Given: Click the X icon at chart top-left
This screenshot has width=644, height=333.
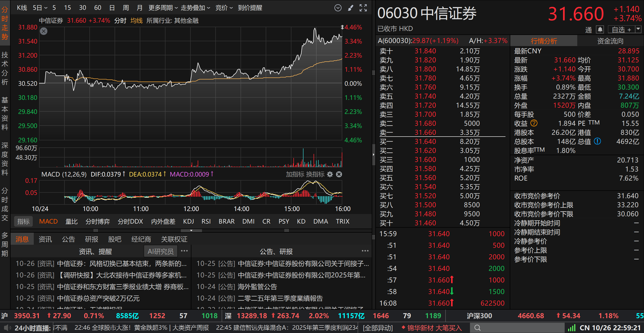Looking at the screenshot, I should pos(44,31).
